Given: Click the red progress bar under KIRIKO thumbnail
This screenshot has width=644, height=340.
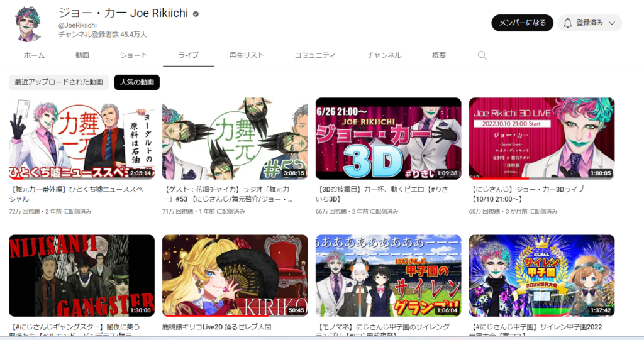Looking at the screenshot, I should [215, 315].
